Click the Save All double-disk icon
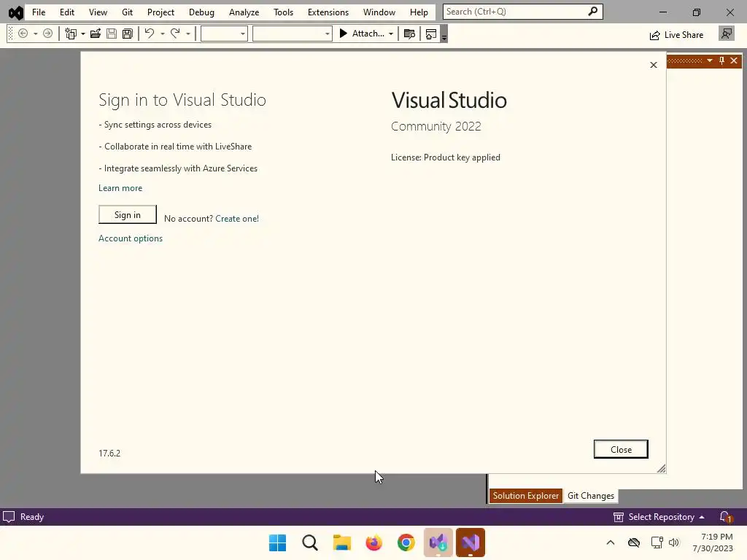Image resolution: width=747 pixels, height=560 pixels. 127,34
